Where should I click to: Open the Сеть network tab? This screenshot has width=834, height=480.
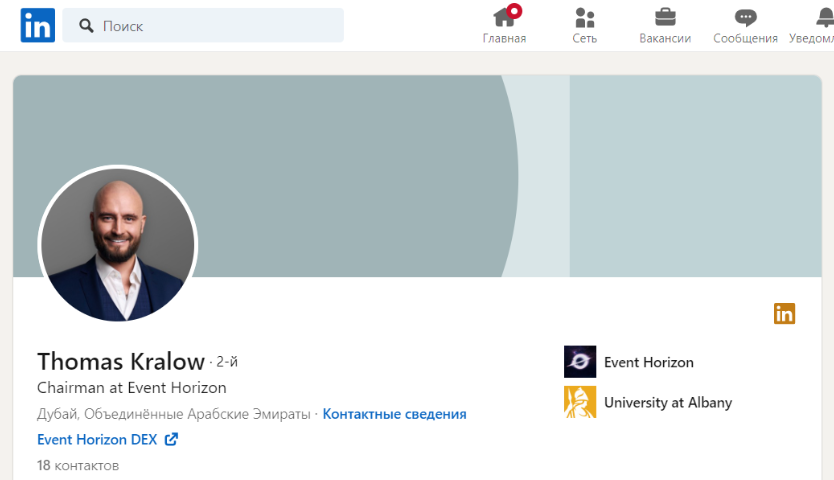(585, 25)
